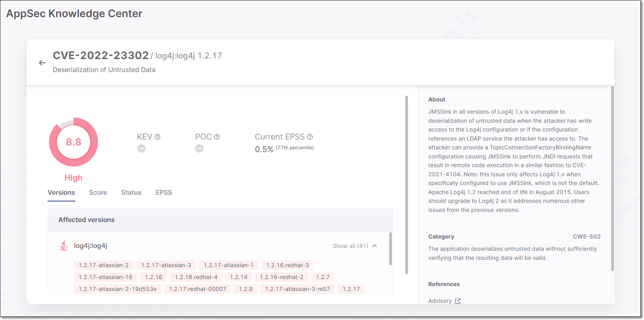Click the POC gray status indicator
Image resolution: width=644 pixels, height=320 pixels.
[199, 149]
